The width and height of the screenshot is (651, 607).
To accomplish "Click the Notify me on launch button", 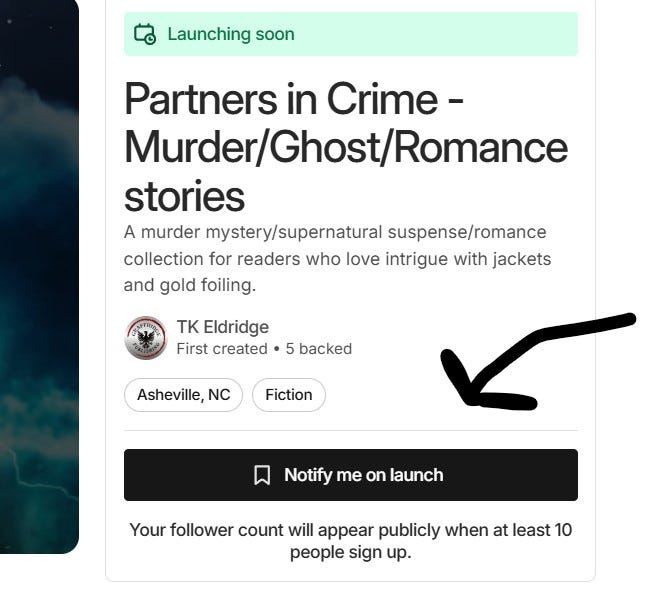I will click(x=351, y=475).
